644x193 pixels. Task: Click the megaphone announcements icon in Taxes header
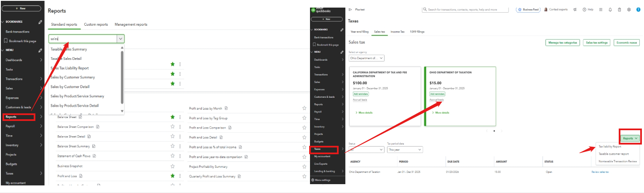[575, 10]
